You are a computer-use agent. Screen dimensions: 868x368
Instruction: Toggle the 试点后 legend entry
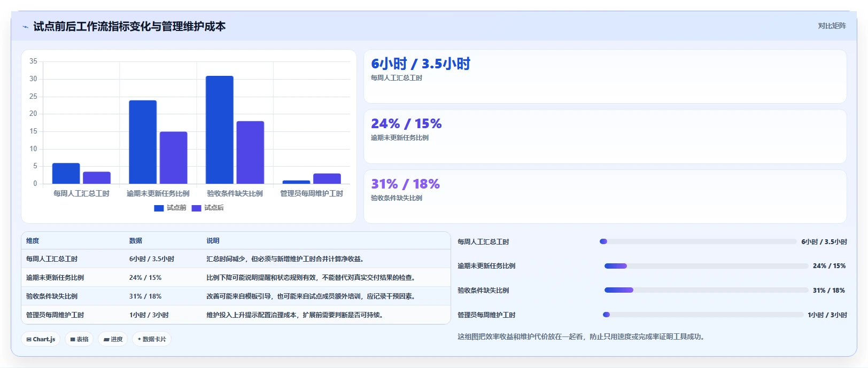click(207, 208)
